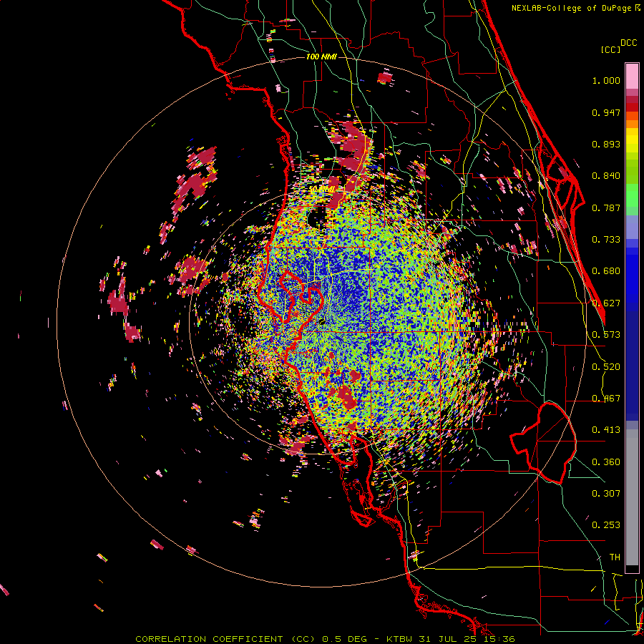Select the 0.733 scale value
This screenshot has height=644, width=644.
pyautogui.click(x=606, y=240)
